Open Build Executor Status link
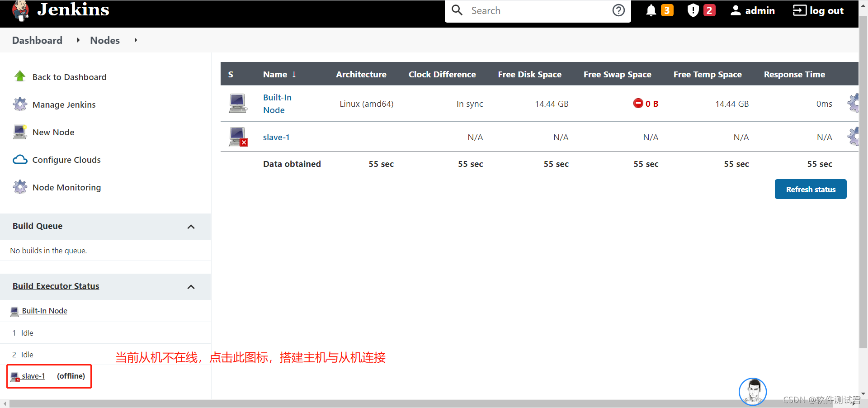The image size is (868, 408). coord(56,286)
